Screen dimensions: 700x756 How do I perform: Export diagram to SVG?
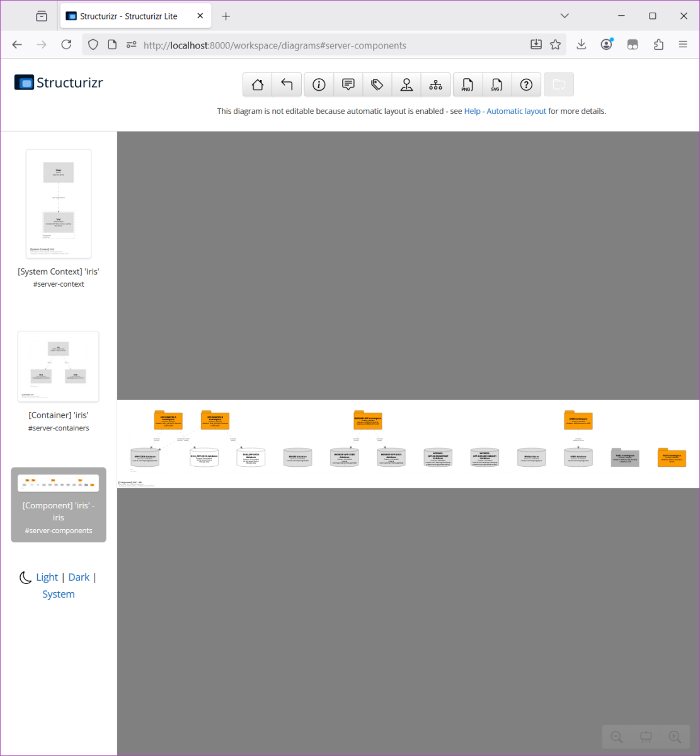[x=496, y=84]
